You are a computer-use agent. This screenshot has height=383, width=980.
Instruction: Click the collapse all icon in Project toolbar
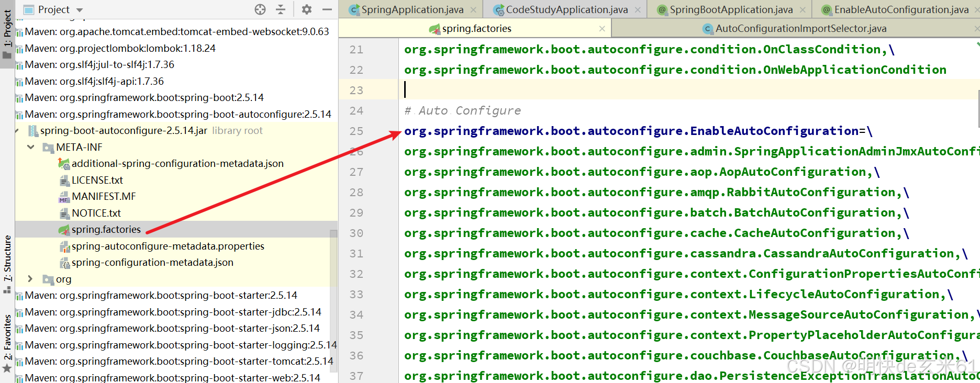point(281,9)
